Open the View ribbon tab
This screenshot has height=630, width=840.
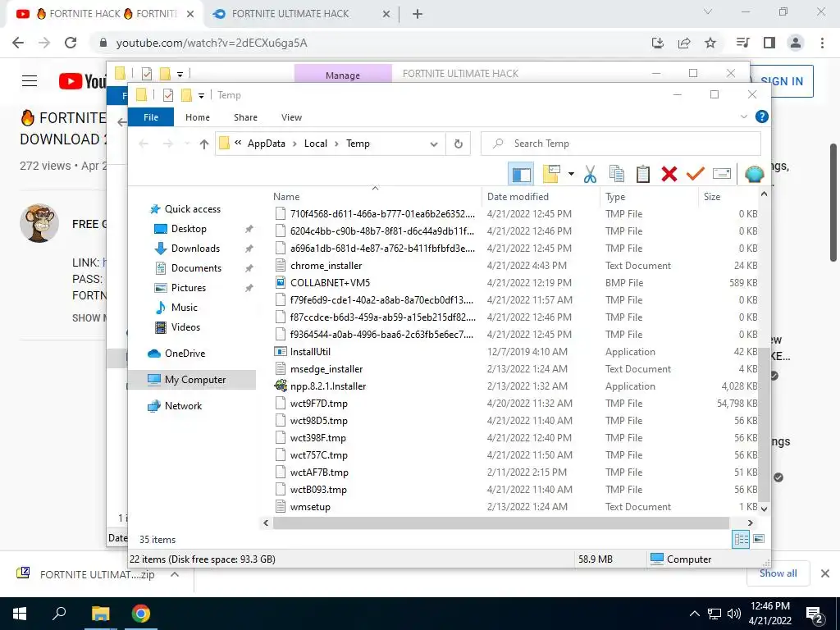(x=291, y=117)
